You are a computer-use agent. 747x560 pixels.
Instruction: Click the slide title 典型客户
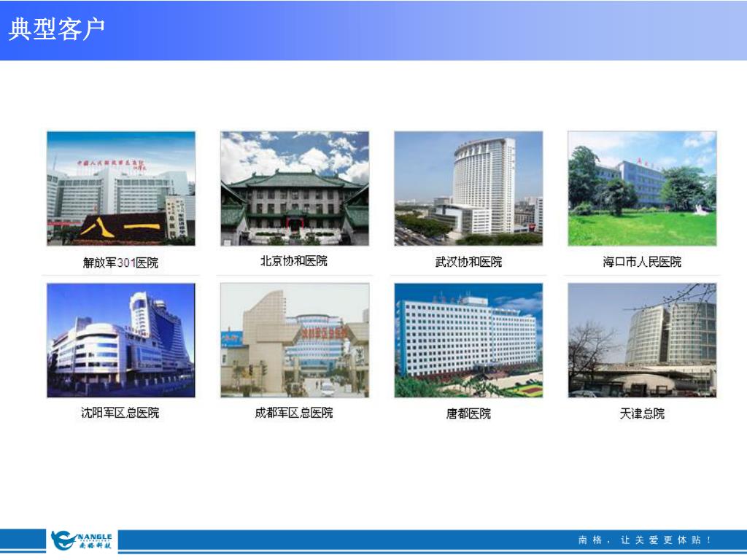pyautogui.click(x=57, y=29)
